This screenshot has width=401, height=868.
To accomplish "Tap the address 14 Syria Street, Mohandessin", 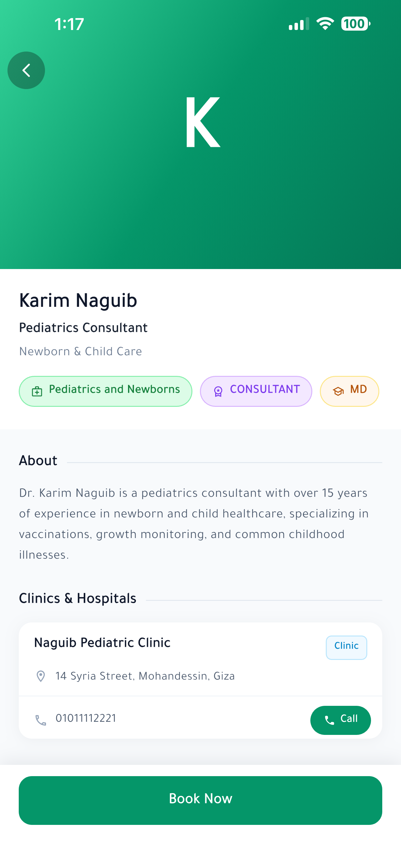I will point(145,676).
